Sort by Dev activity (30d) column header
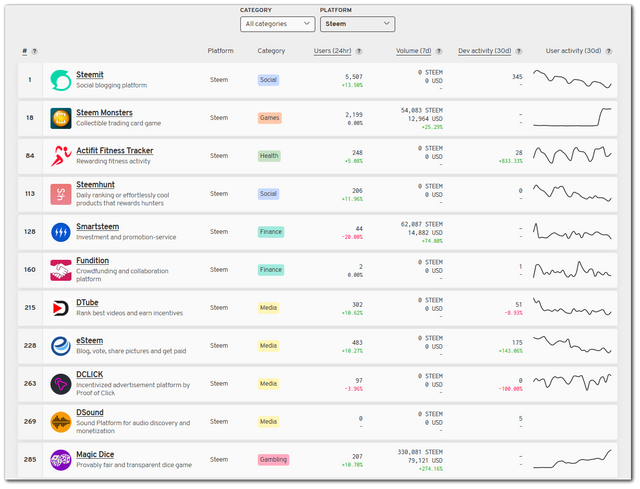The image size is (640, 489). 484,51
